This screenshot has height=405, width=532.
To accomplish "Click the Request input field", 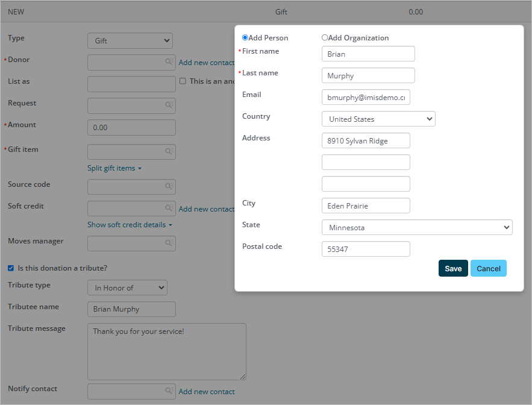I will (131, 106).
